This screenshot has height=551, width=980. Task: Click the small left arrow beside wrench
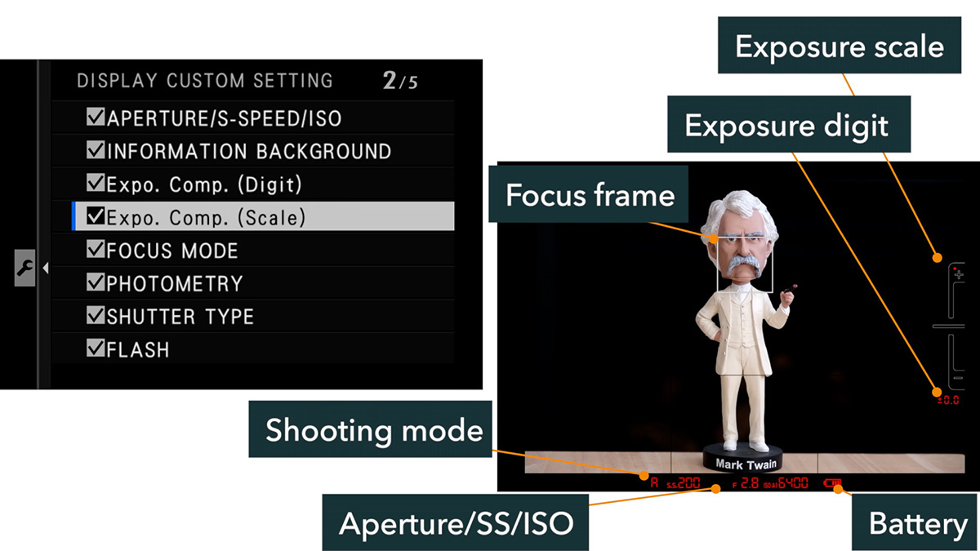point(46,268)
